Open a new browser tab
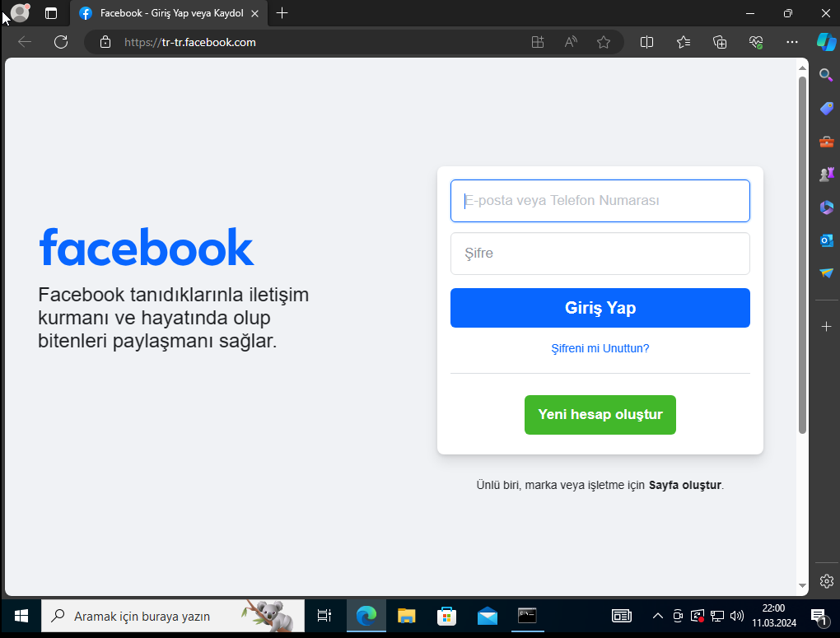The width and height of the screenshot is (840, 638). (x=282, y=13)
